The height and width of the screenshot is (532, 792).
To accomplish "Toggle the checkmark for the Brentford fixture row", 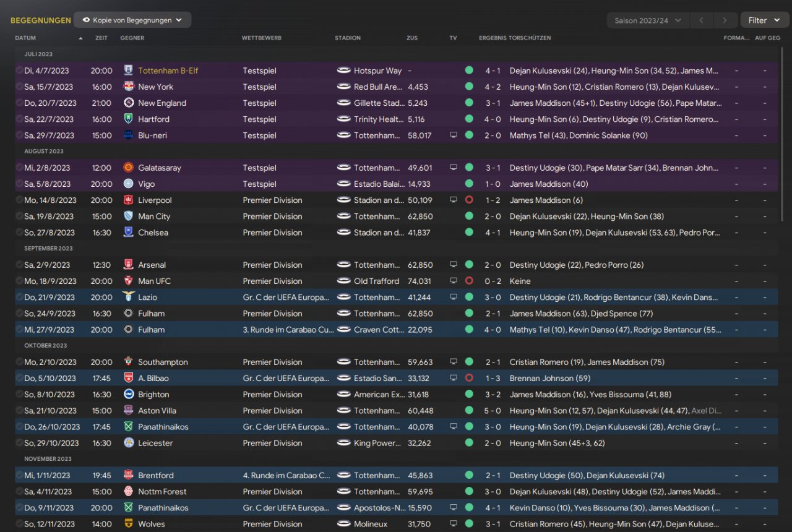I will [19, 475].
